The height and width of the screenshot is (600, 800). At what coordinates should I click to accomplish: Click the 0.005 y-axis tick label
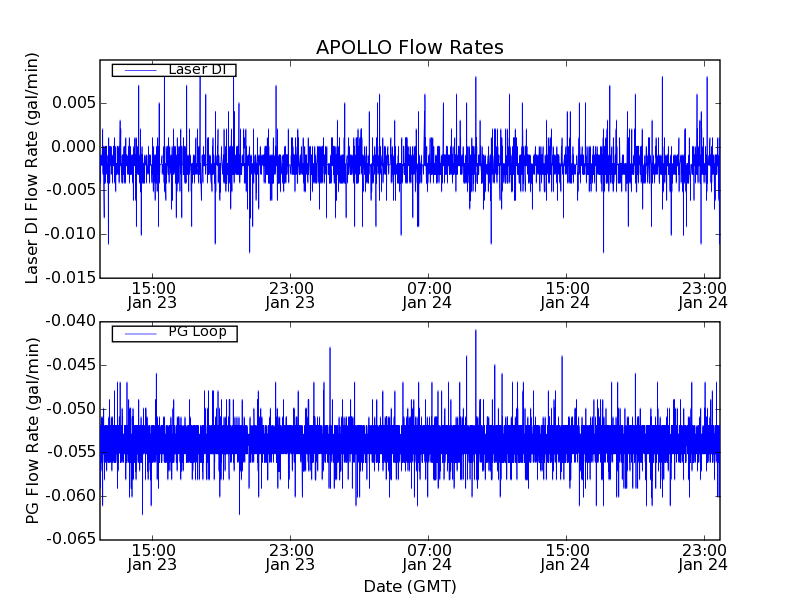click(x=73, y=103)
